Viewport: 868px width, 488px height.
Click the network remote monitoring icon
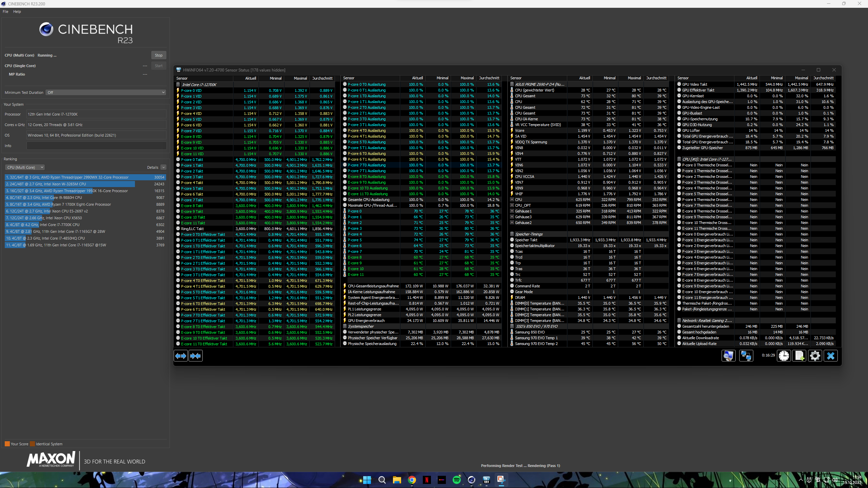click(x=746, y=356)
